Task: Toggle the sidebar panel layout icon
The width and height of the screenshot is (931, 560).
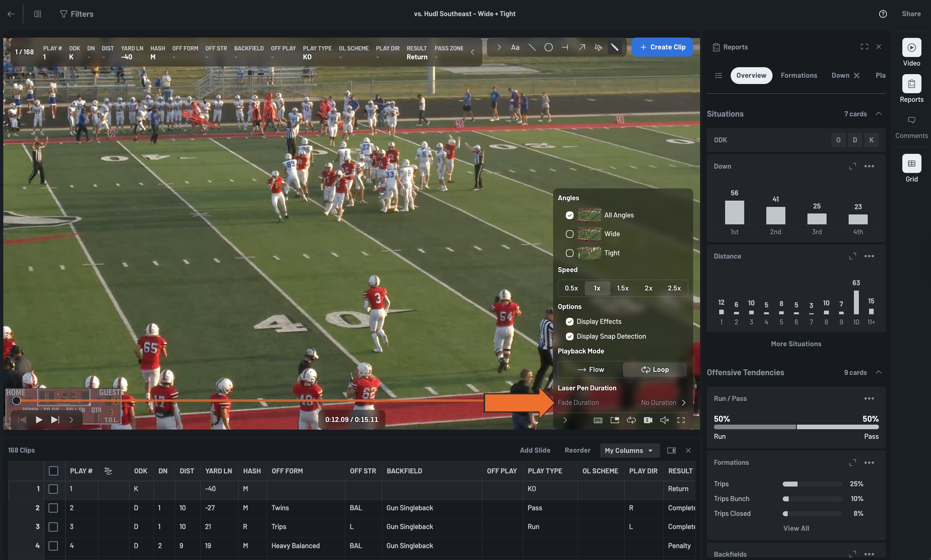Action: click(38, 14)
